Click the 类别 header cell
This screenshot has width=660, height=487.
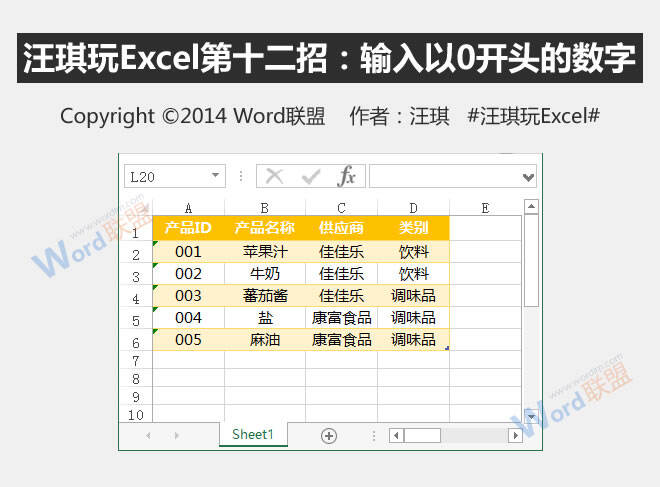(413, 228)
